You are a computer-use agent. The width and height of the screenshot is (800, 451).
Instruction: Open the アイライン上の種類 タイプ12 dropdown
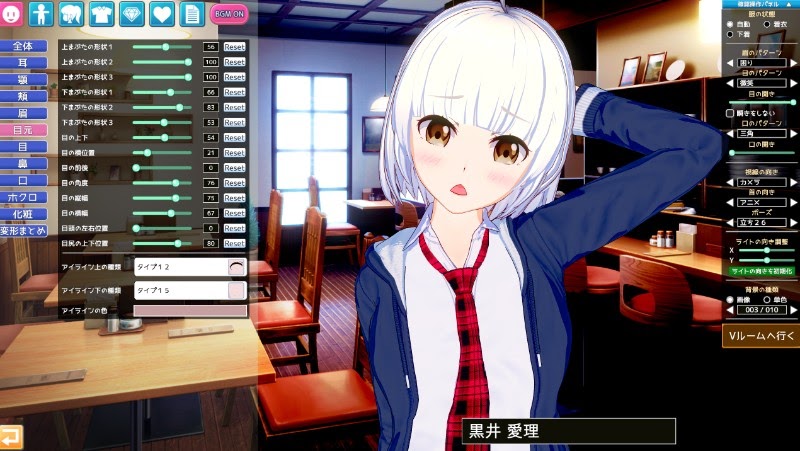(x=190, y=267)
